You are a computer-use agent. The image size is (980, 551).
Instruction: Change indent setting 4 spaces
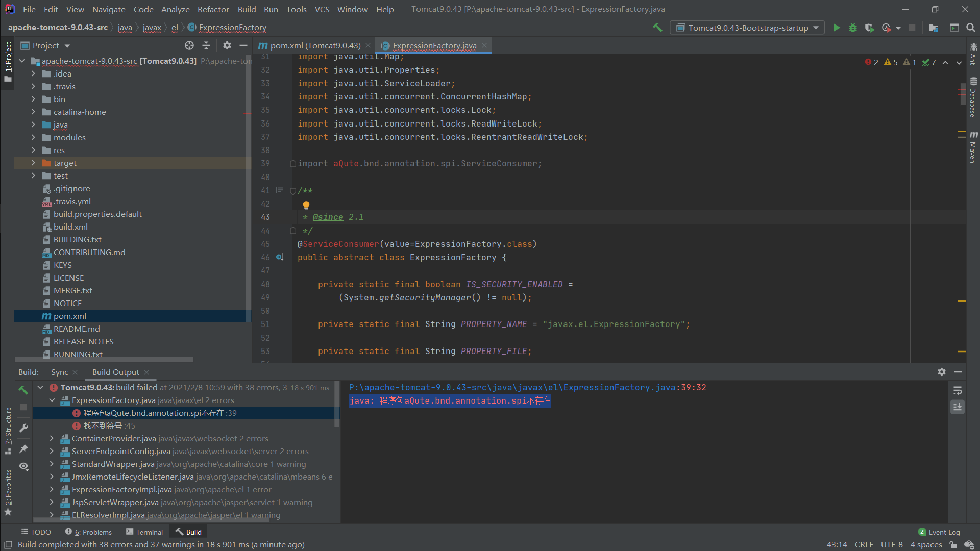point(926,545)
